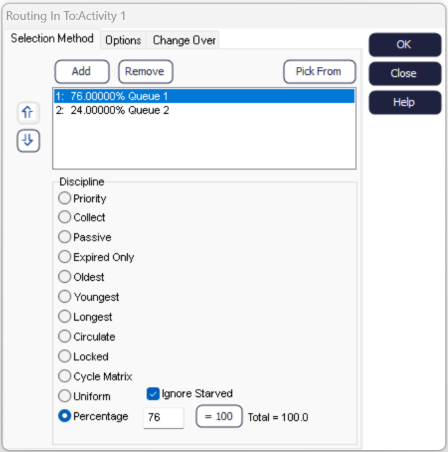The height and width of the screenshot is (452, 448).
Task: Select the Cycle Matrix radio option
Action: pos(64,376)
